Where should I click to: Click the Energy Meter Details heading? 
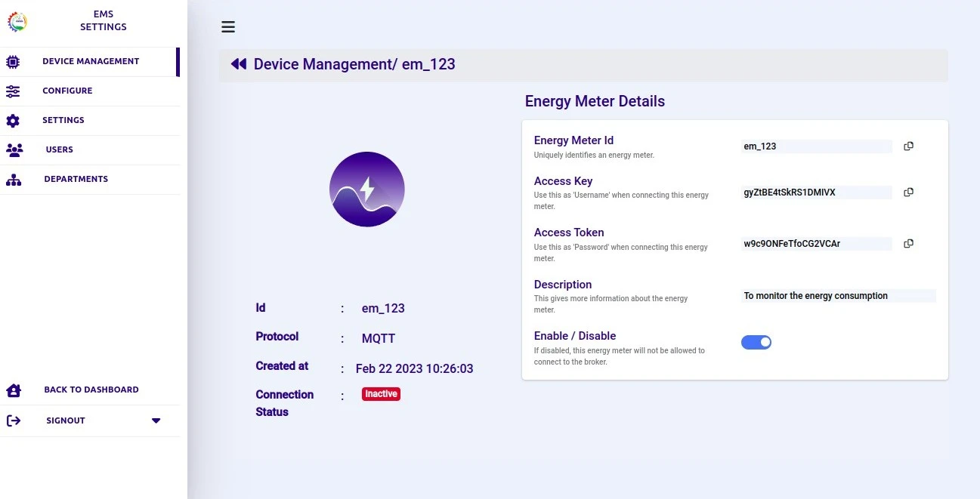[595, 101]
